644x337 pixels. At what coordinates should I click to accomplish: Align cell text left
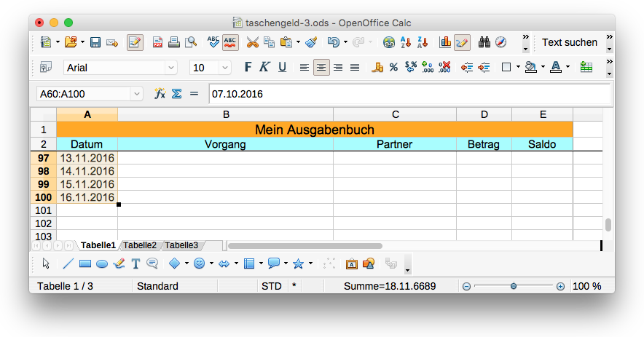tap(305, 67)
